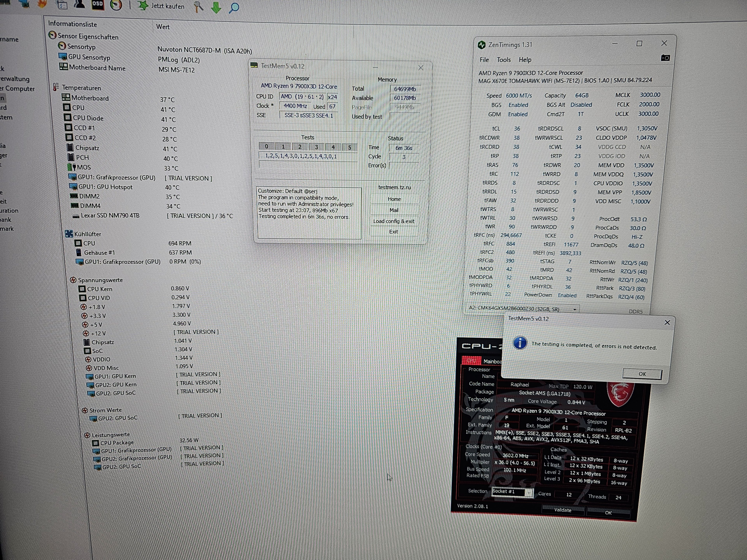The height and width of the screenshot is (560, 747).
Task: Open the sensor gauge toolbar icon
Action: click(116, 5)
